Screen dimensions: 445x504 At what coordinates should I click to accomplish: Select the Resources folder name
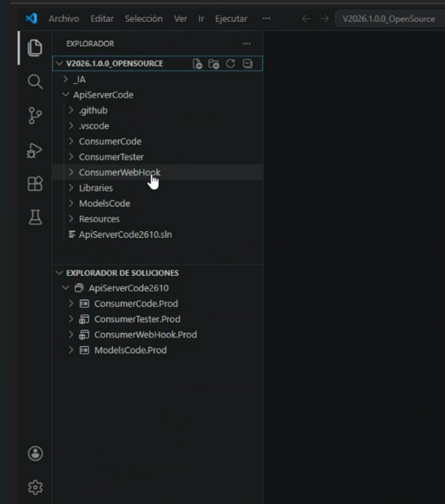tap(99, 219)
